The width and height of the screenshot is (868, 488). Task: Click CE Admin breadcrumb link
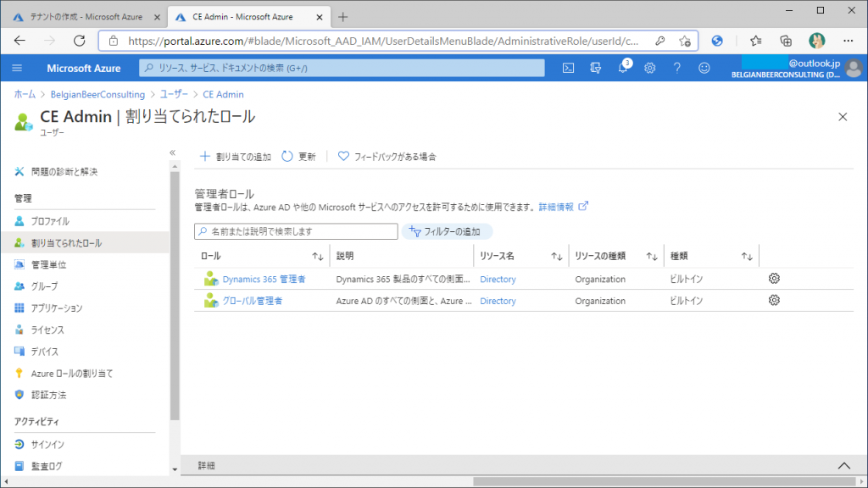coord(223,94)
